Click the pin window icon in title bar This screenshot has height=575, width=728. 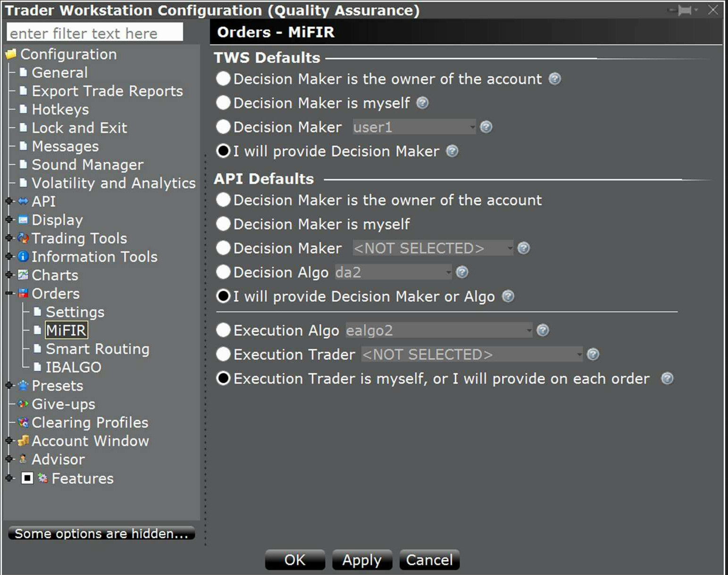tap(684, 10)
